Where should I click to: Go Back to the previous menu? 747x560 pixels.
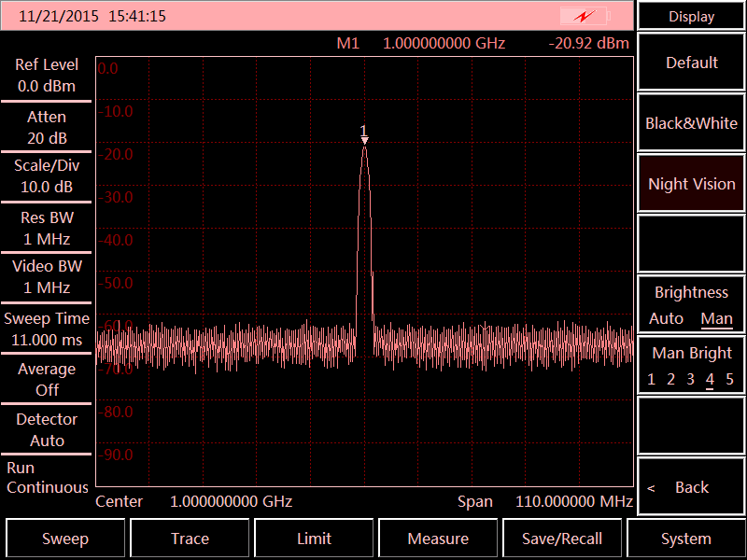[x=691, y=487]
